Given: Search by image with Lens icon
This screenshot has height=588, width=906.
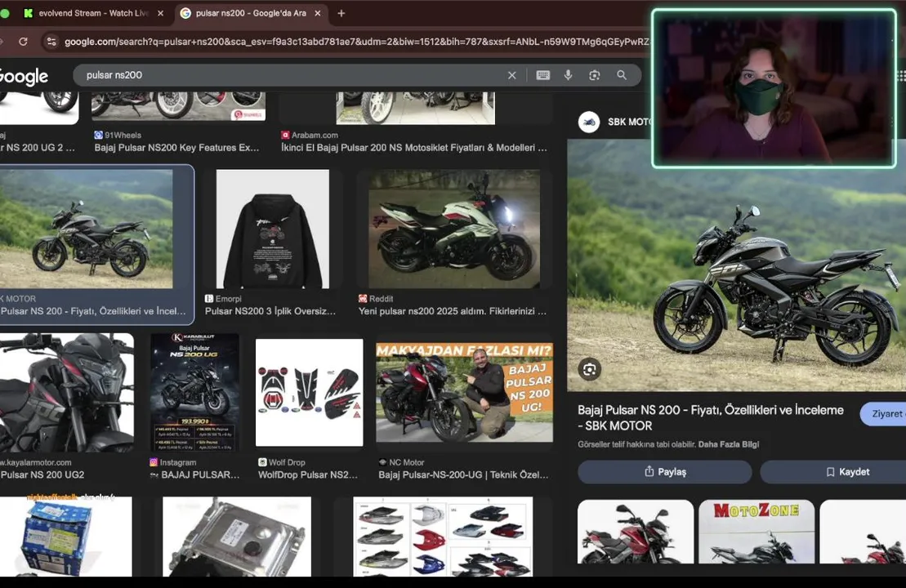Looking at the screenshot, I should (x=595, y=75).
